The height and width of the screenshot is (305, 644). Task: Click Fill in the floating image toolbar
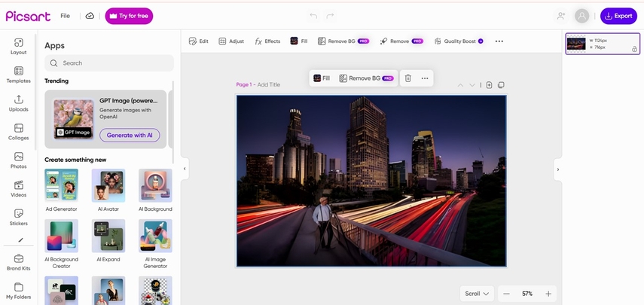pyautogui.click(x=322, y=78)
